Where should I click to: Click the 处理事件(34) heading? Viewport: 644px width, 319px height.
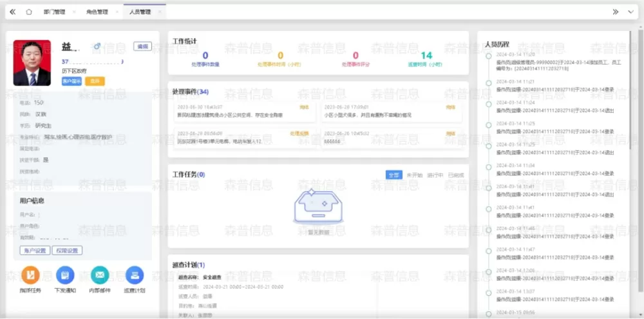tap(190, 92)
